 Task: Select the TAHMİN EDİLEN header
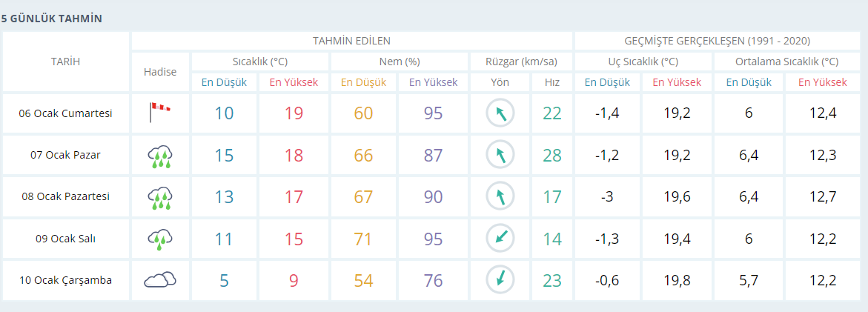pos(351,41)
